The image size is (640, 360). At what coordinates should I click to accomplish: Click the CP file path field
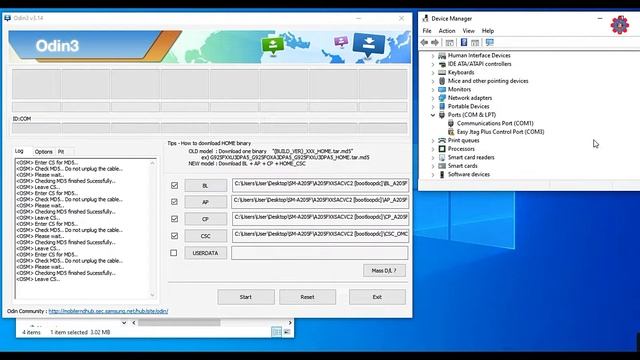point(320,219)
